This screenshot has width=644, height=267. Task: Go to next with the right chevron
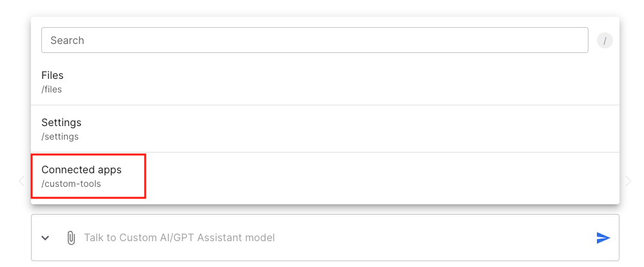tap(628, 181)
